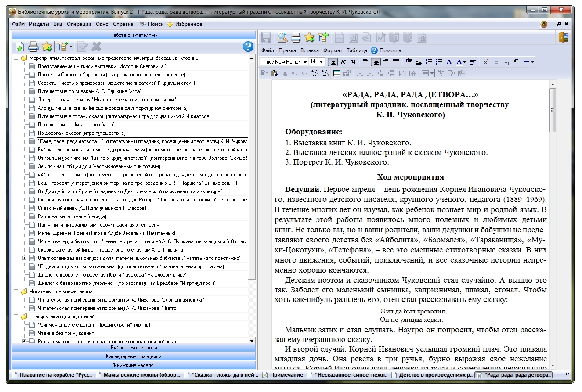Click the Работа с читателями section header

[134, 35]
